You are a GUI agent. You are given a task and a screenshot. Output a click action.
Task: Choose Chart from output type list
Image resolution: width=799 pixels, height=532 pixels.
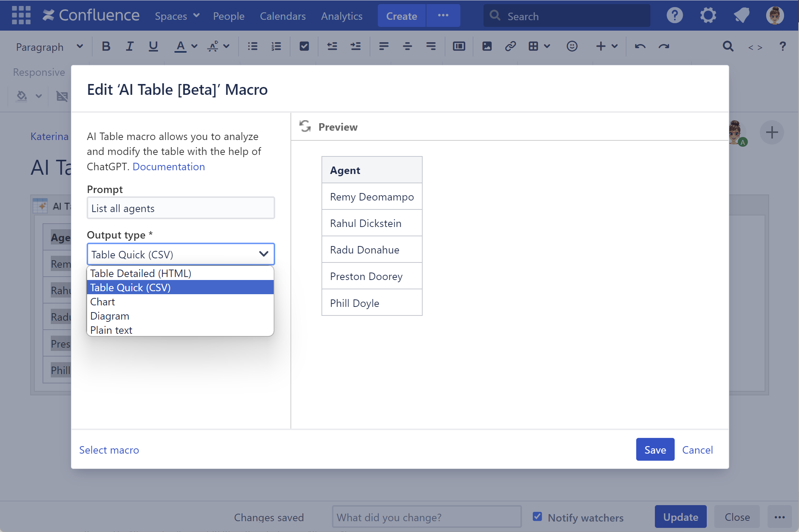[103, 302]
